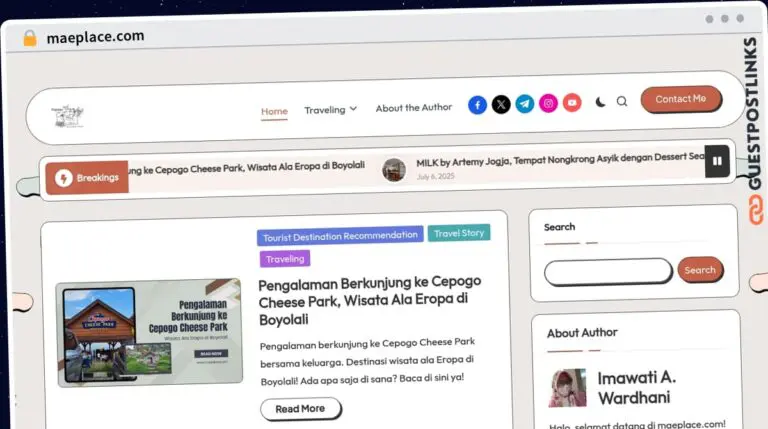Viewport: 768px width, 429px height.
Task: Select the Travel Story category tag
Action: tap(459, 233)
